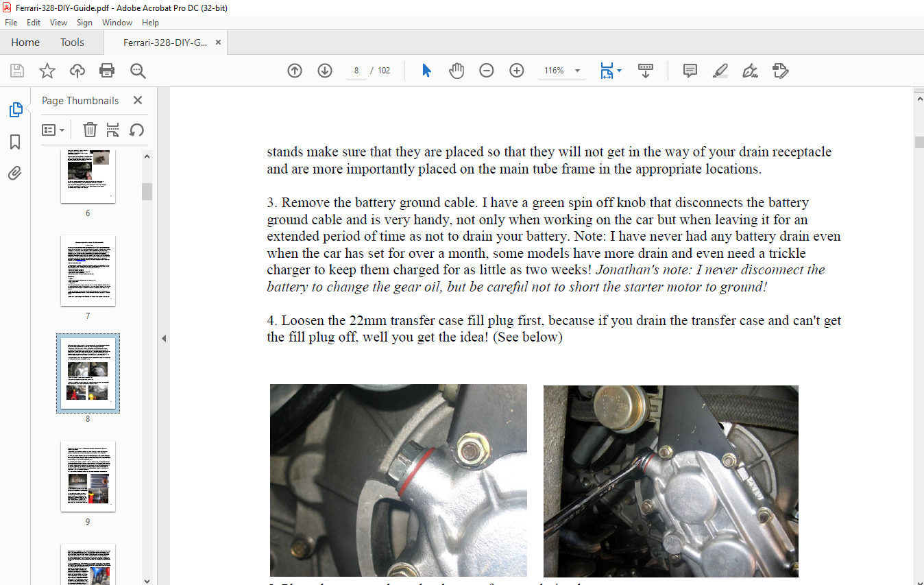Click thumbnails scrollbar up arrow
924x585 pixels.
coord(147,156)
